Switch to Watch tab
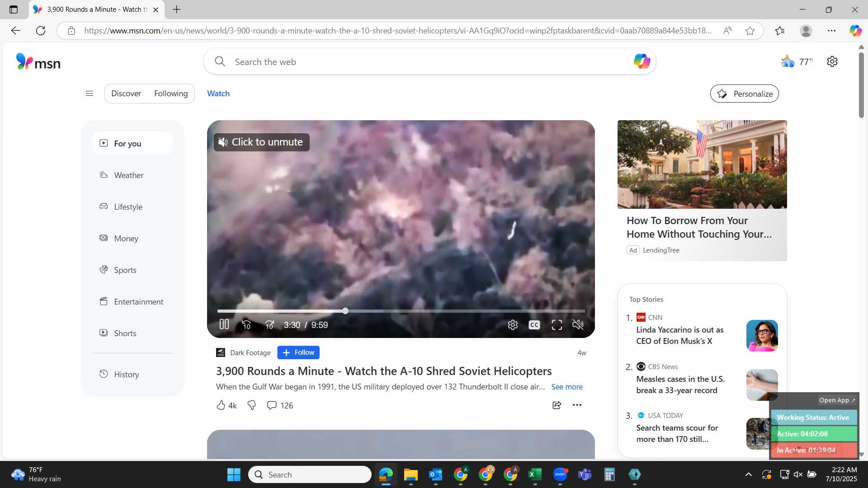Viewport: 868px width, 488px height. click(x=218, y=94)
